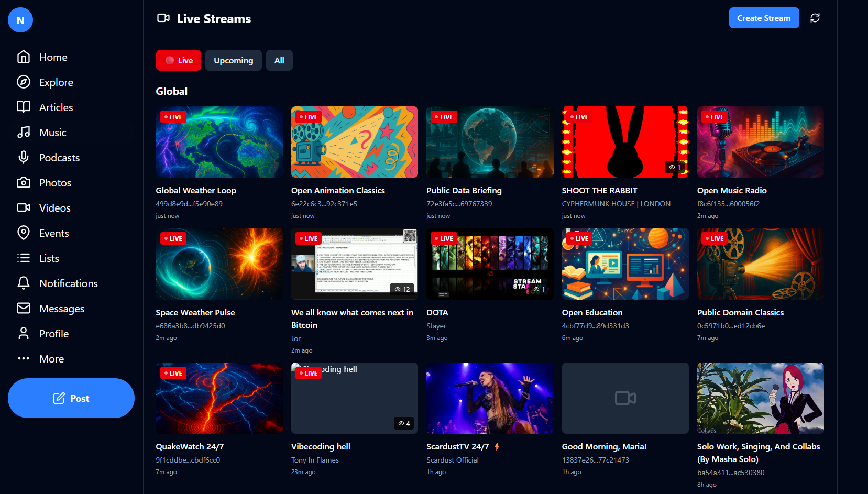Open Explore via compass icon

24,82
